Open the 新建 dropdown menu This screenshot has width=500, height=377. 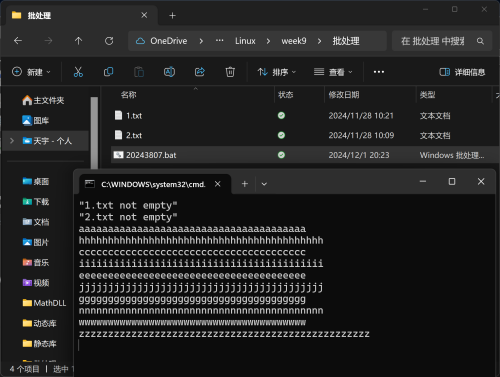pyautogui.click(x=31, y=72)
